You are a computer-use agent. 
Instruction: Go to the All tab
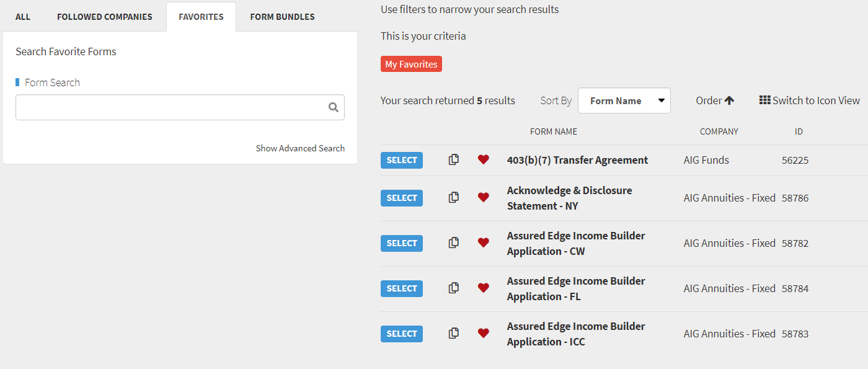[x=23, y=17]
